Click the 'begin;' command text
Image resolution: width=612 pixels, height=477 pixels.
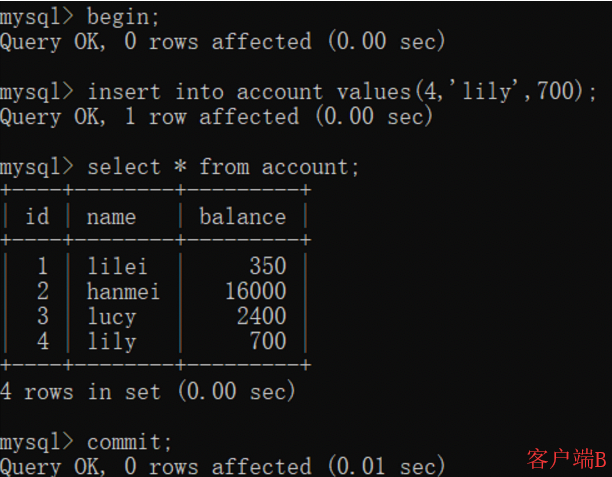(123, 18)
